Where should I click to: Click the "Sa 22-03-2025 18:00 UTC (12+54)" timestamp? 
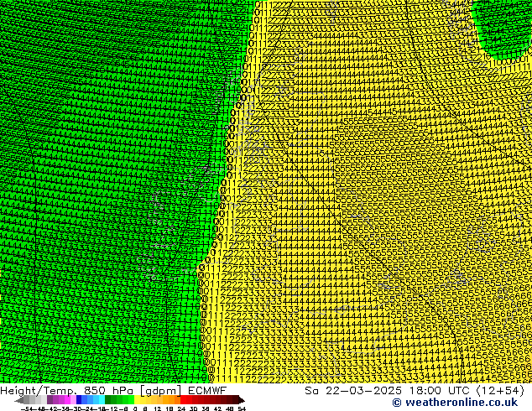pos(415,390)
